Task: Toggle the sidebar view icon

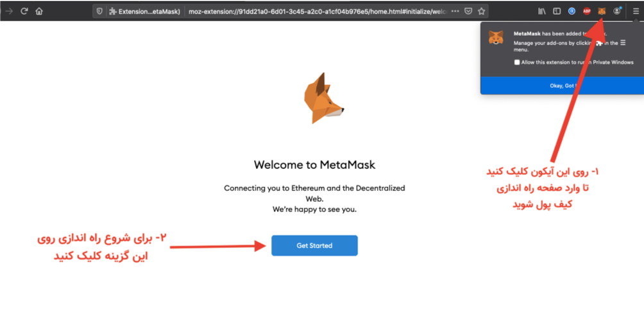Action: pyautogui.click(x=557, y=12)
